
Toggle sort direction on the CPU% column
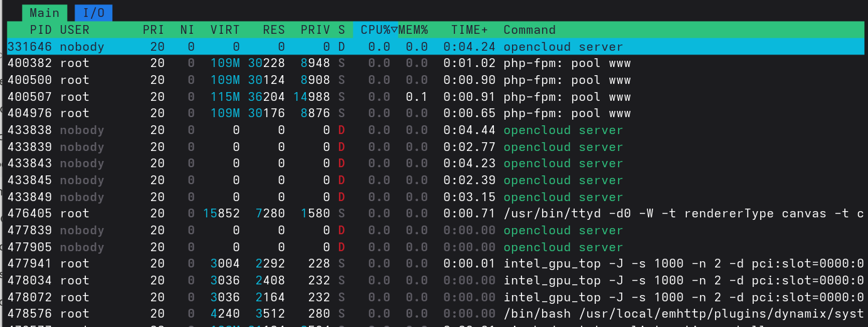[x=375, y=29]
